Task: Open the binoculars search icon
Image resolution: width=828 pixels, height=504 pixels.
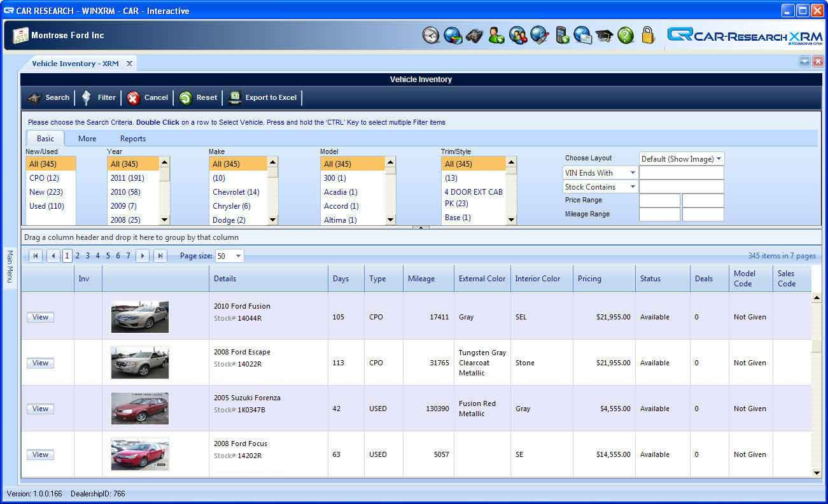Action: point(474,35)
